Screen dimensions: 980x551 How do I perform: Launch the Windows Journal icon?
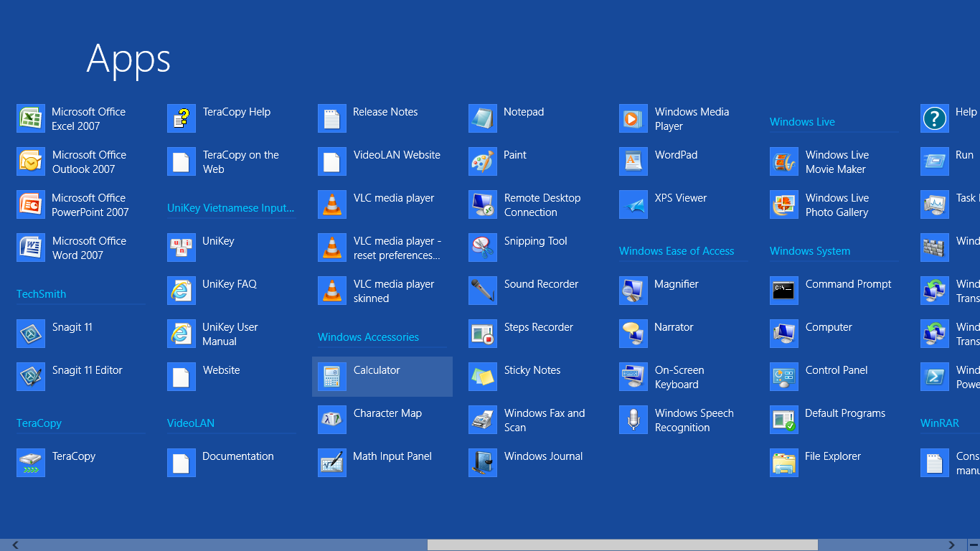[483, 463]
